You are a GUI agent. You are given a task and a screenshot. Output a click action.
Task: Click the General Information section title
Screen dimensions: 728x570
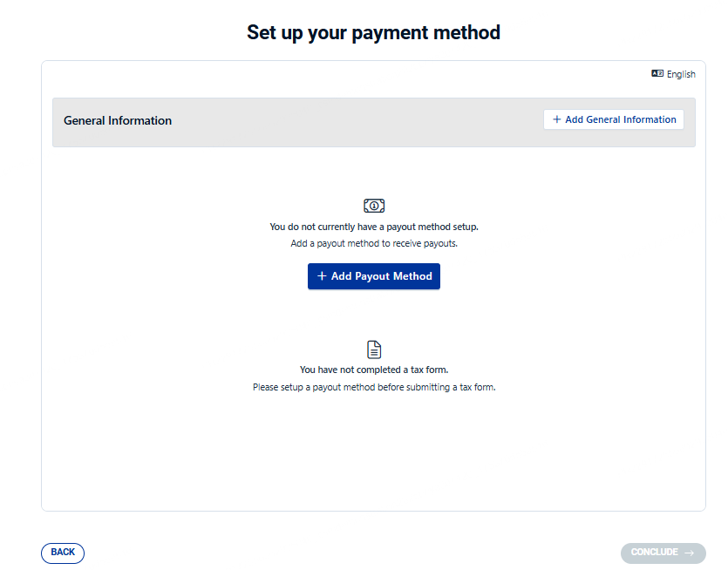pos(118,121)
